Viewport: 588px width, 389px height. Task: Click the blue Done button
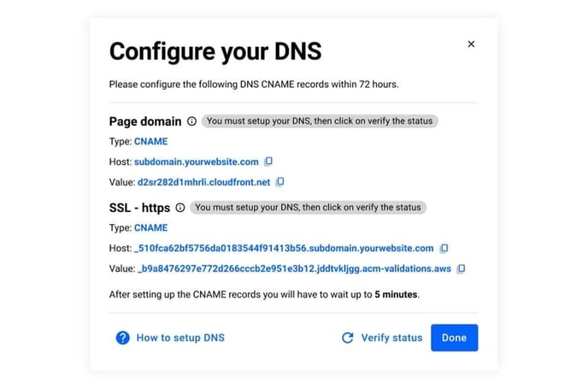pos(454,338)
